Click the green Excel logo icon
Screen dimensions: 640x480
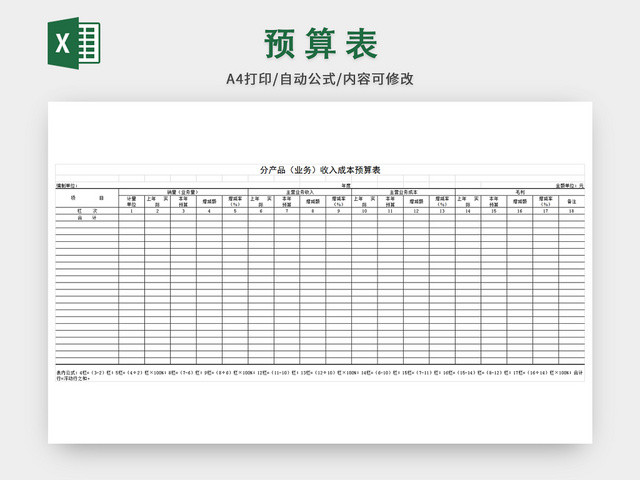point(74,43)
